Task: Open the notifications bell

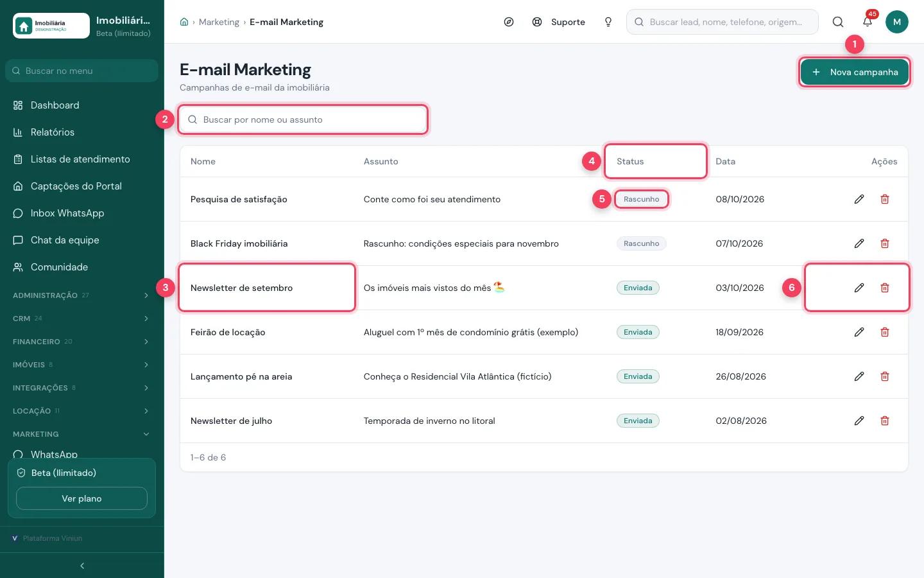Action: point(868,22)
